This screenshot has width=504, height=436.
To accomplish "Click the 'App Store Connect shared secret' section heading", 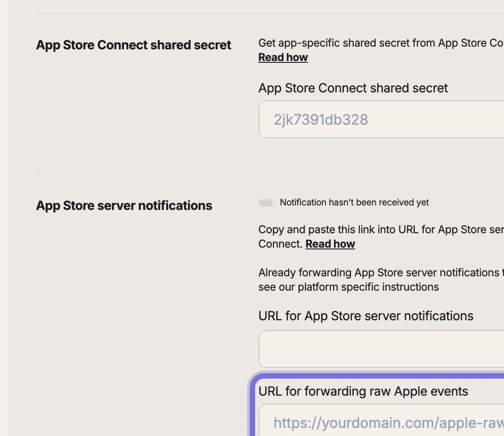I will tap(133, 45).
